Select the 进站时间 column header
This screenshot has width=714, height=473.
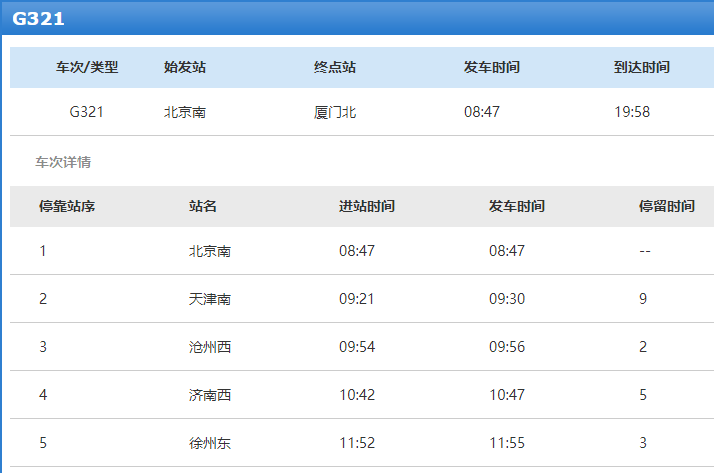click(x=367, y=206)
